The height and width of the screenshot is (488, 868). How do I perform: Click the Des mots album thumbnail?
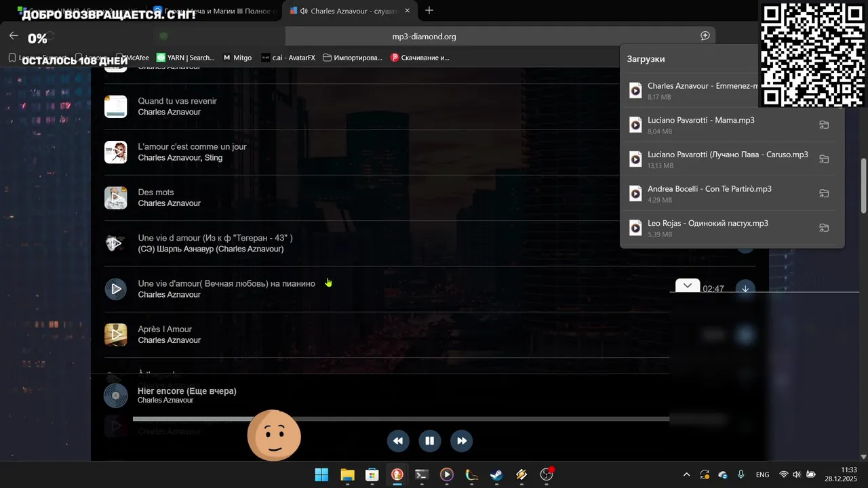[116, 197]
